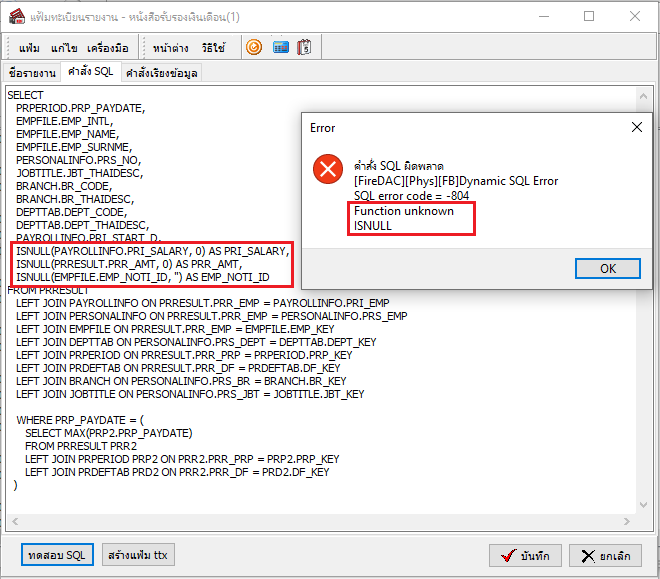Click the ทดสอบ SQL button
The image size is (660, 579).
coord(57,554)
